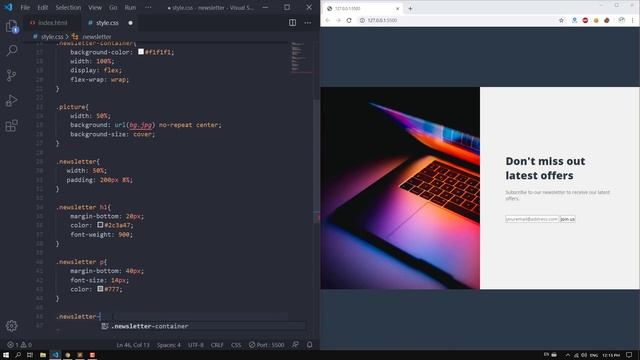Open the Chrome three-dot menu

click(x=633, y=20)
